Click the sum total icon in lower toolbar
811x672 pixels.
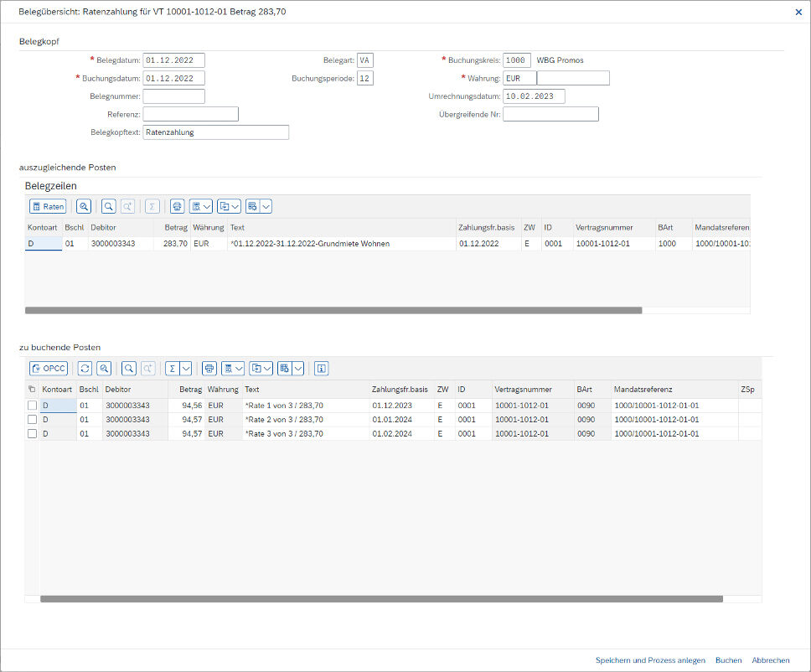click(x=172, y=368)
